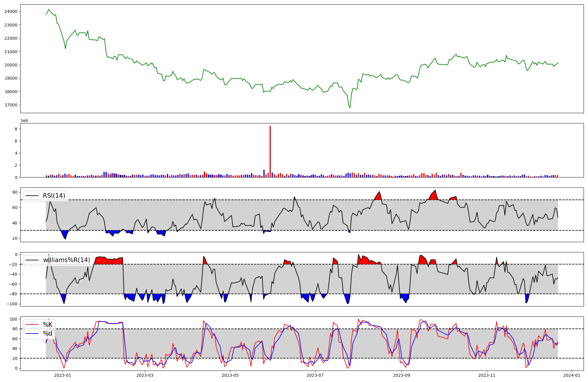Click the %d legend entry
Viewport: 588px width, 382px height.
(47, 334)
